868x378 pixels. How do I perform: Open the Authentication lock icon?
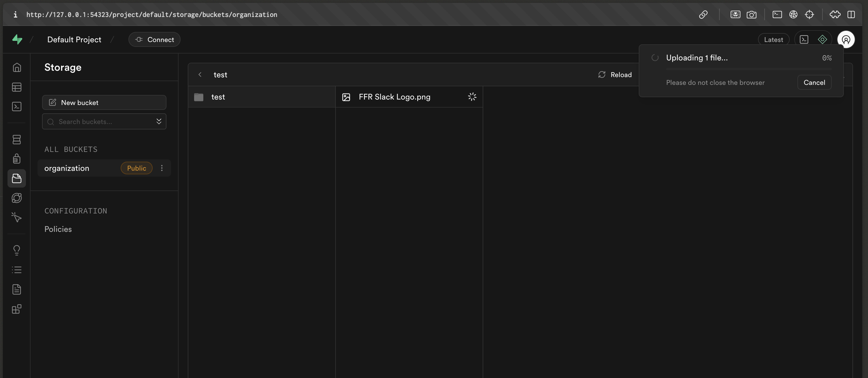[16, 159]
